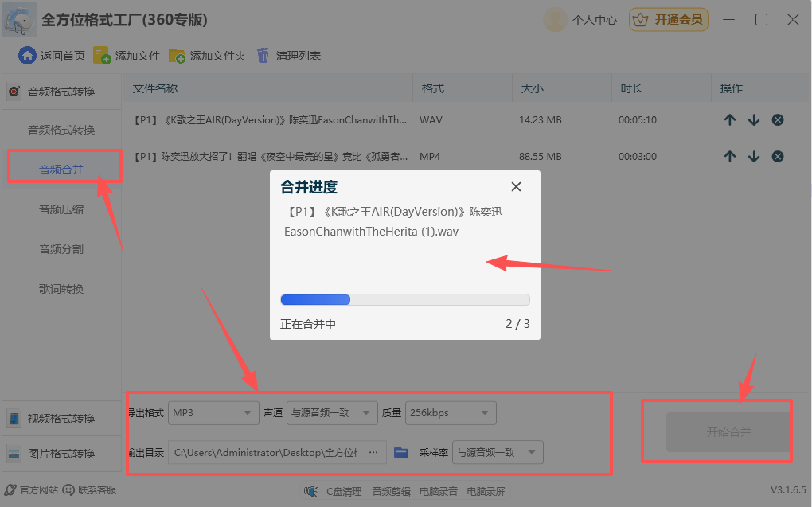
Task: Move the MP4 file down with the arrow icon
Action: pyautogui.click(x=754, y=156)
